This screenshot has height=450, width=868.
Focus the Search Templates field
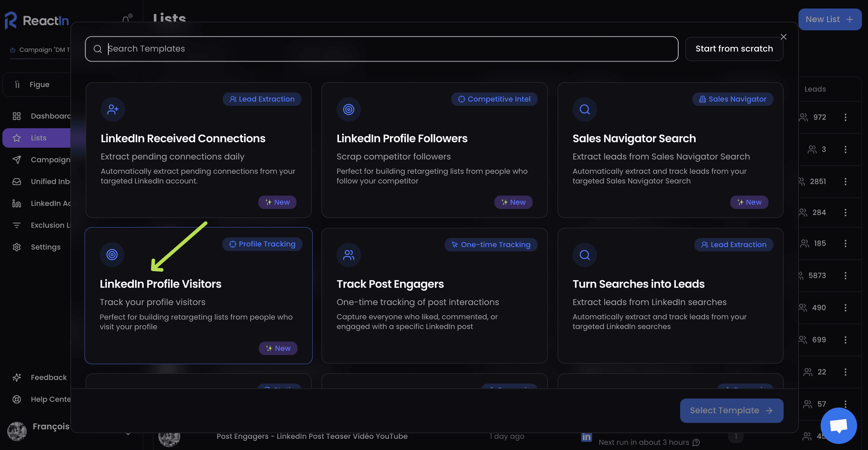point(381,49)
